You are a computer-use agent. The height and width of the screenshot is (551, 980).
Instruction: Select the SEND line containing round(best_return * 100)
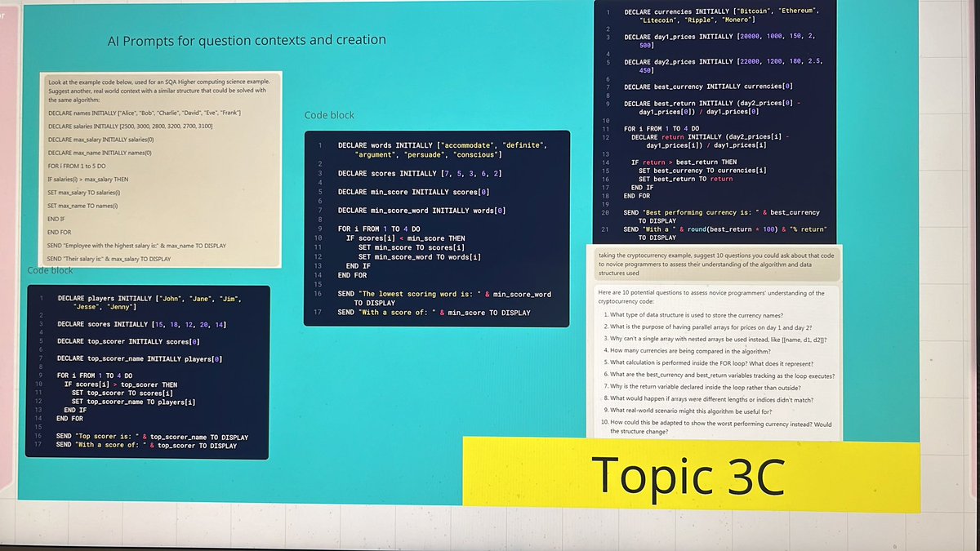(724, 233)
